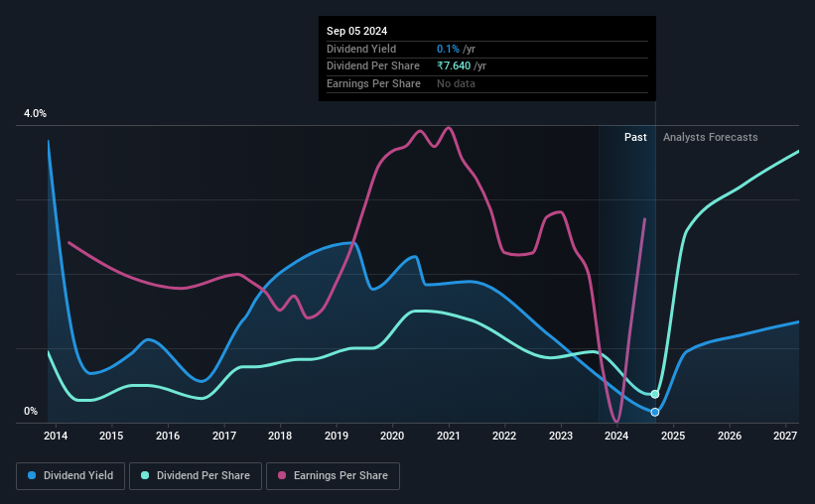Toggle the Dividend Yield legend series

coord(70,476)
